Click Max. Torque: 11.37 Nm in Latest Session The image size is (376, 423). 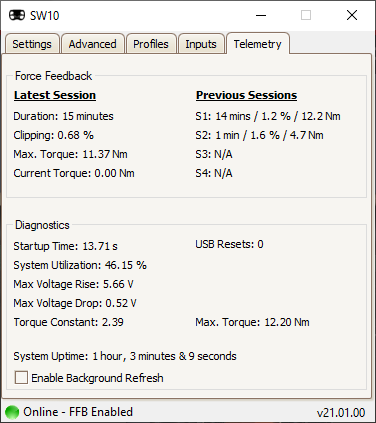pos(70,154)
